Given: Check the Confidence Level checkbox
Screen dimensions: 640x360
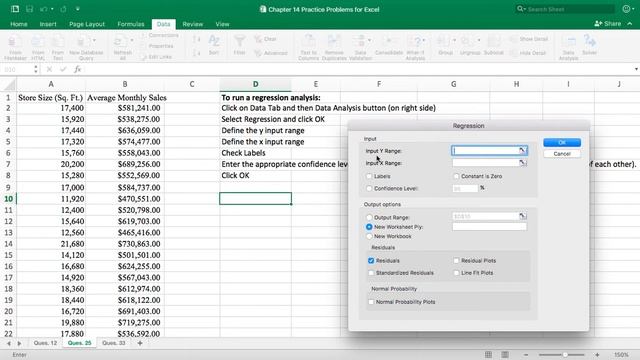Looking at the screenshot, I should point(369,189).
